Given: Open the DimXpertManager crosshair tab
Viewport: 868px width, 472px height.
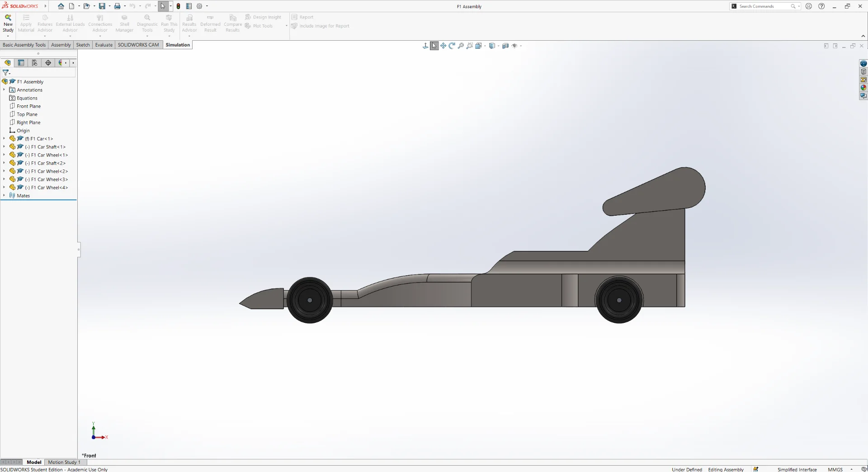Looking at the screenshot, I should [x=48, y=63].
